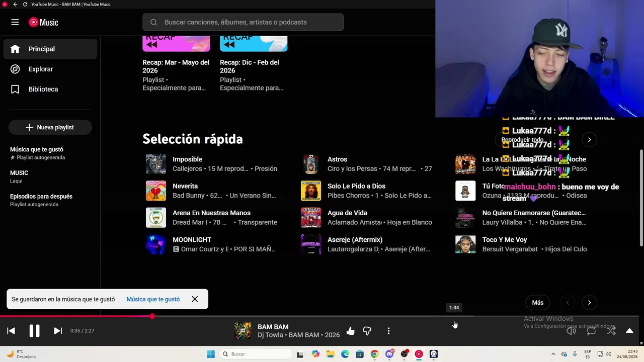Play Agua de Vida
Screen dimensions: 644x362
pyautogui.click(x=347, y=213)
